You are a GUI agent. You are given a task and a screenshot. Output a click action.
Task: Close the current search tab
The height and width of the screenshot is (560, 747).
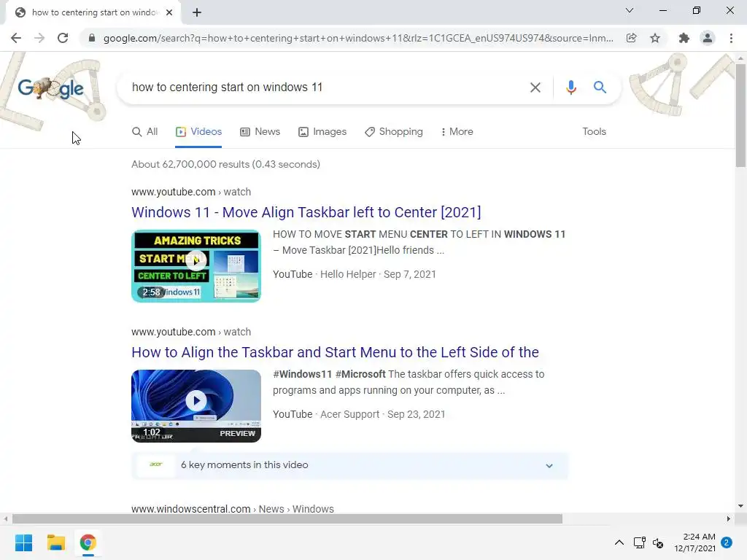pos(169,12)
